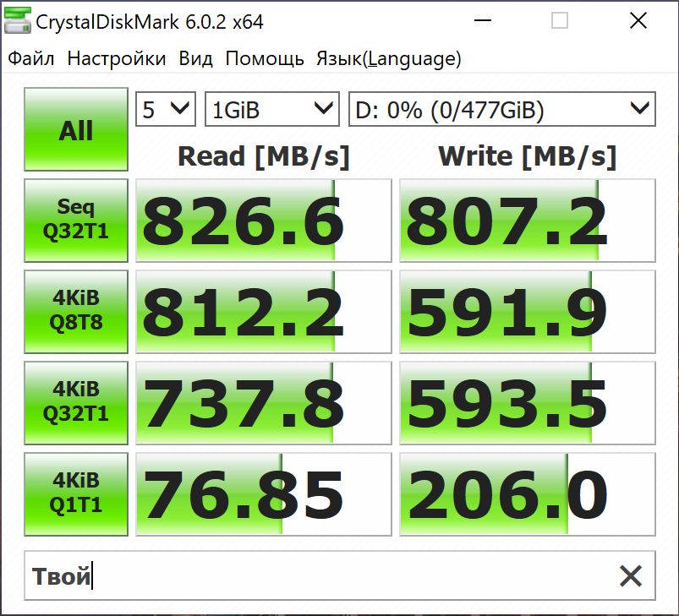
Task: Minimize the CrystalDiskMark window
Action: [x=482, y=20]
